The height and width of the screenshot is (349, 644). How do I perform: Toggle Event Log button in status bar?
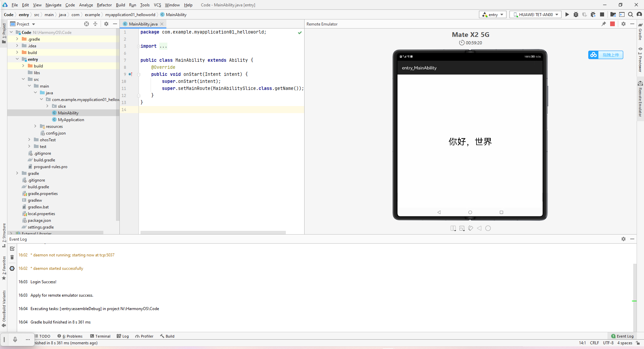point(622,336)
